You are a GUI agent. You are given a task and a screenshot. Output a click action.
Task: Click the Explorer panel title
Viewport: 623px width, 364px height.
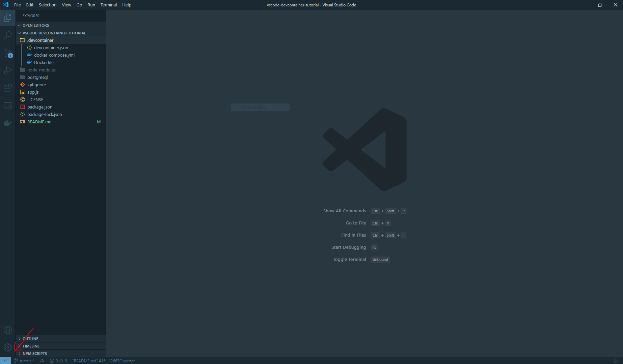point(31,16)
